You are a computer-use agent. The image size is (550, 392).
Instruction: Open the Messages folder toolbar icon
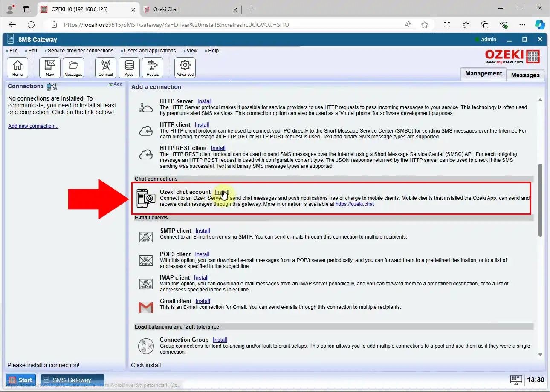point(73,68)
